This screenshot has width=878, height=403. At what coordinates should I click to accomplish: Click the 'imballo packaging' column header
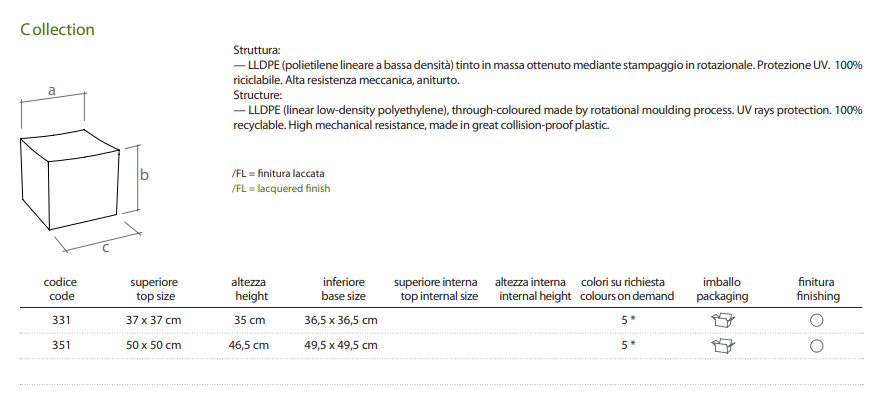click(721, 289)
